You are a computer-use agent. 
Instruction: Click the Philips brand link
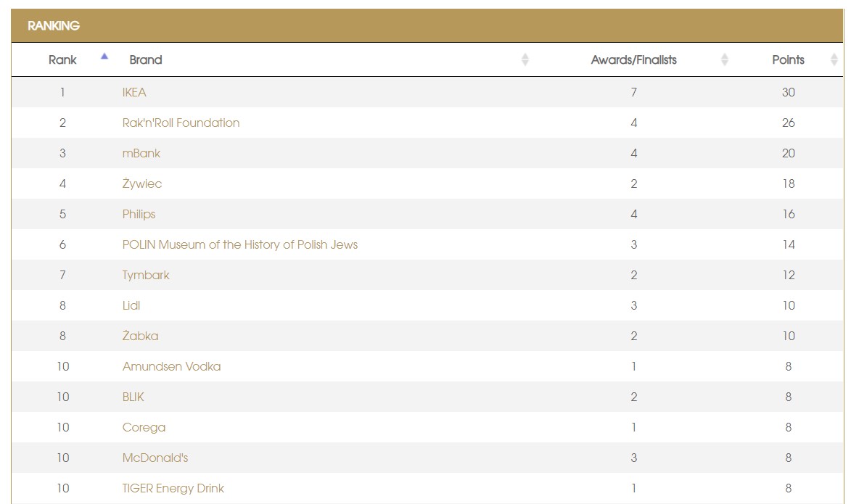(139, 215)
